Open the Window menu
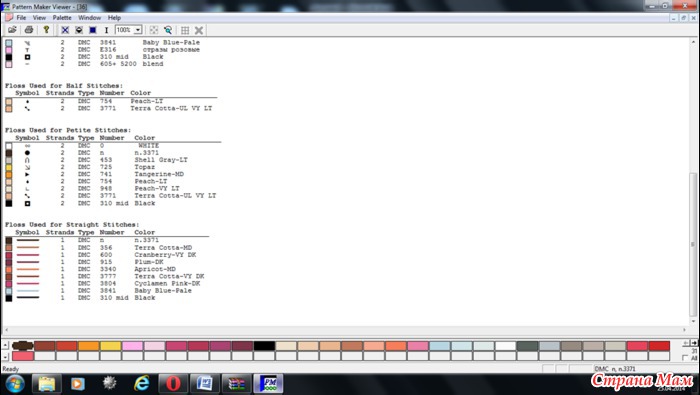The width and height of the screenshot is (700, 395). (89, 18)
